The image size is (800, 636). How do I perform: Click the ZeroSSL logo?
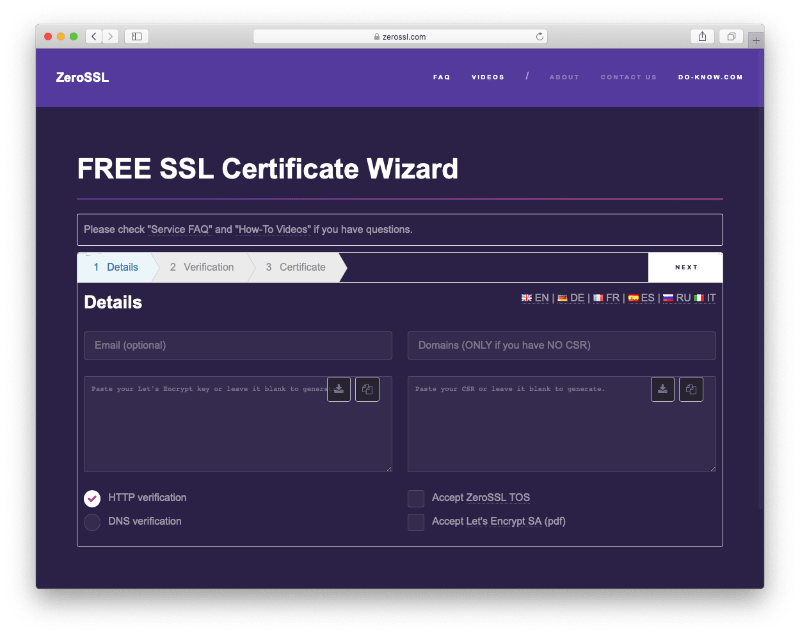coord(82,78)
